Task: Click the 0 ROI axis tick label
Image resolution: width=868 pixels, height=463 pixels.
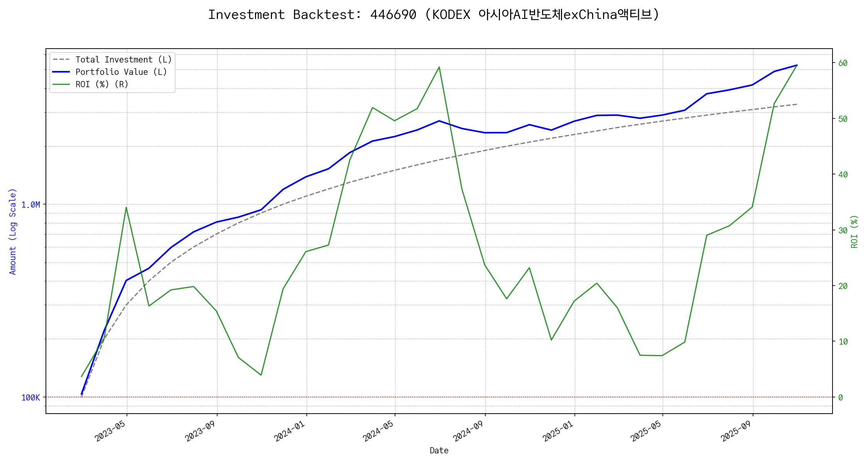Action: pyautogui.click(x=841, y=398)
